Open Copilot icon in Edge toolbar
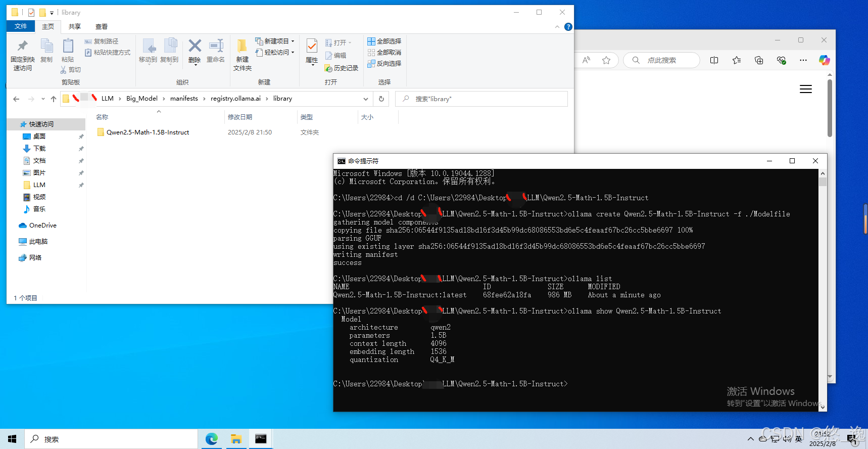The image size is (868, 449). 825,60
